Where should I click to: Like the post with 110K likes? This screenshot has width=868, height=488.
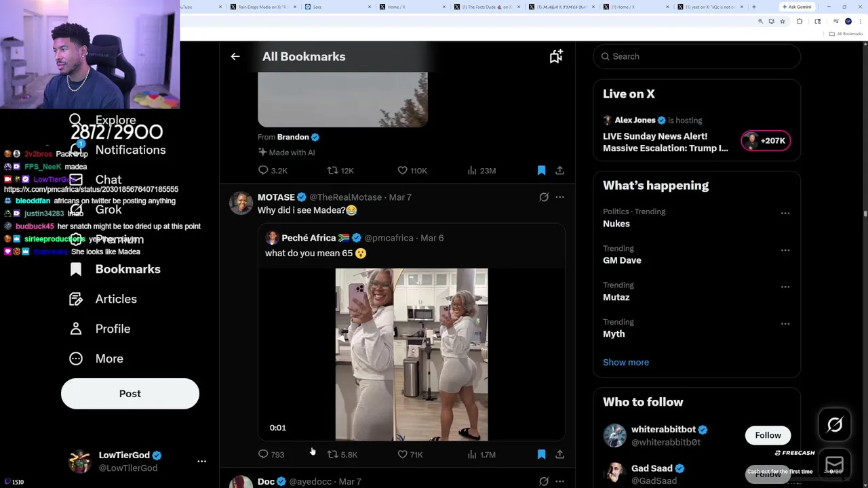point(412,171)
